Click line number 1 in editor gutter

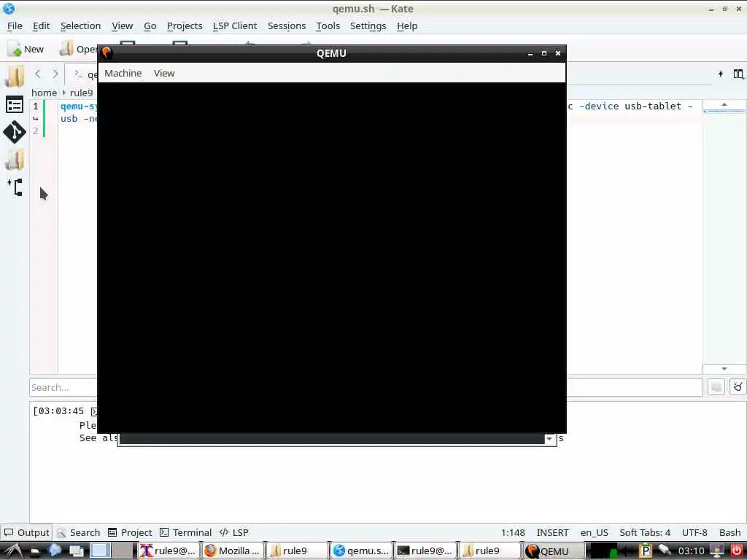35,106
